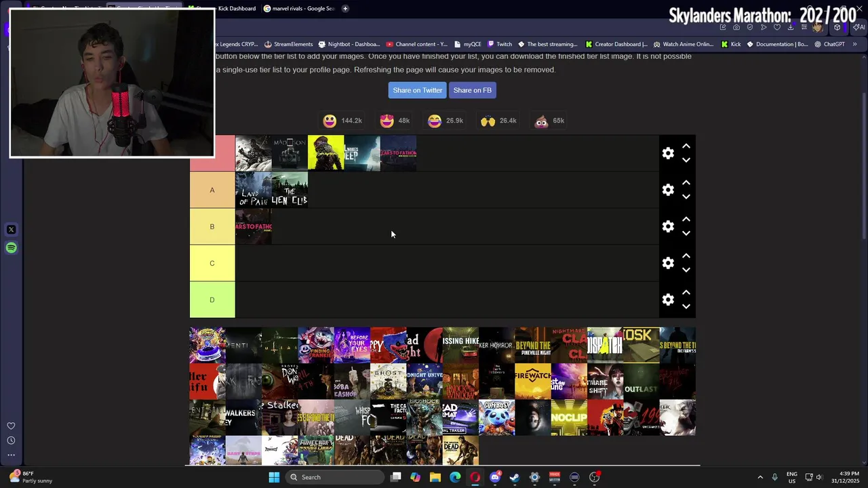This screenshot has width=868, height=488.
Task: Select the tier C color label
Action: point(212,263)
